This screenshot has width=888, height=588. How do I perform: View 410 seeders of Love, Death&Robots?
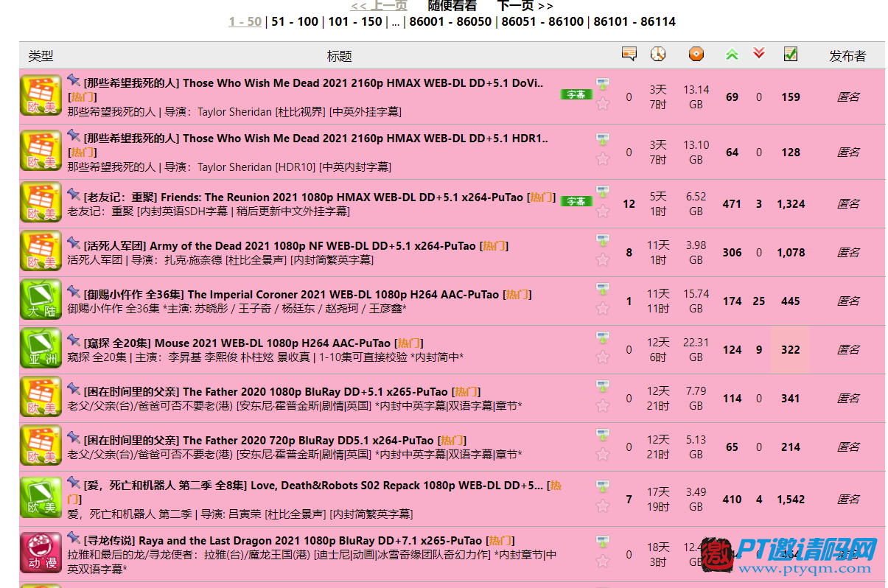732,500
